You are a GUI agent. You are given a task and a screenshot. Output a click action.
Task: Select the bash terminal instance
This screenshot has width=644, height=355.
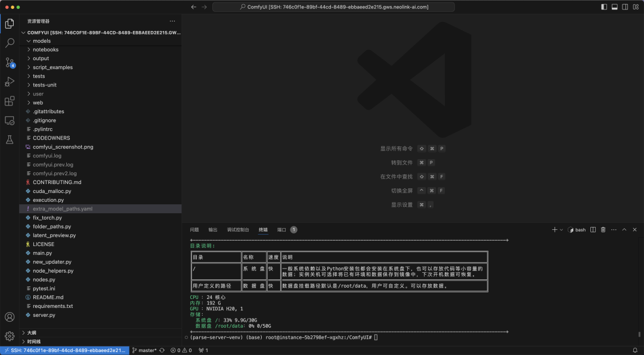click(x=577, y=230)
